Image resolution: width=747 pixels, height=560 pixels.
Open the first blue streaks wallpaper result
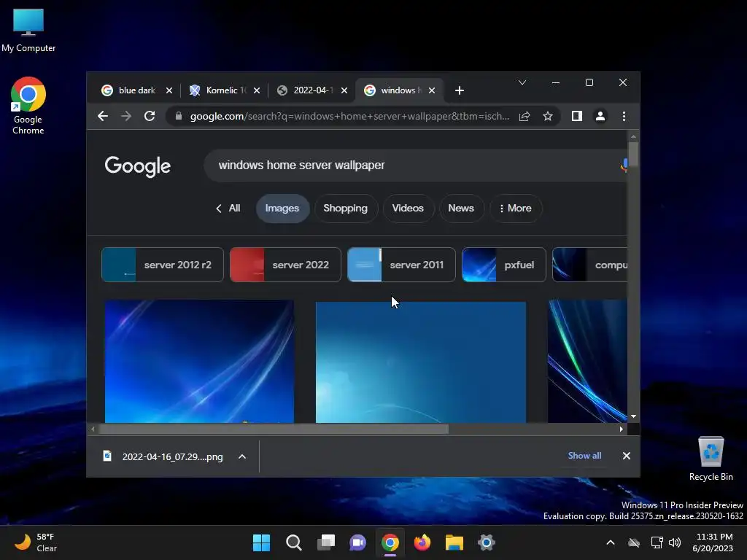[x=199, y=362]
